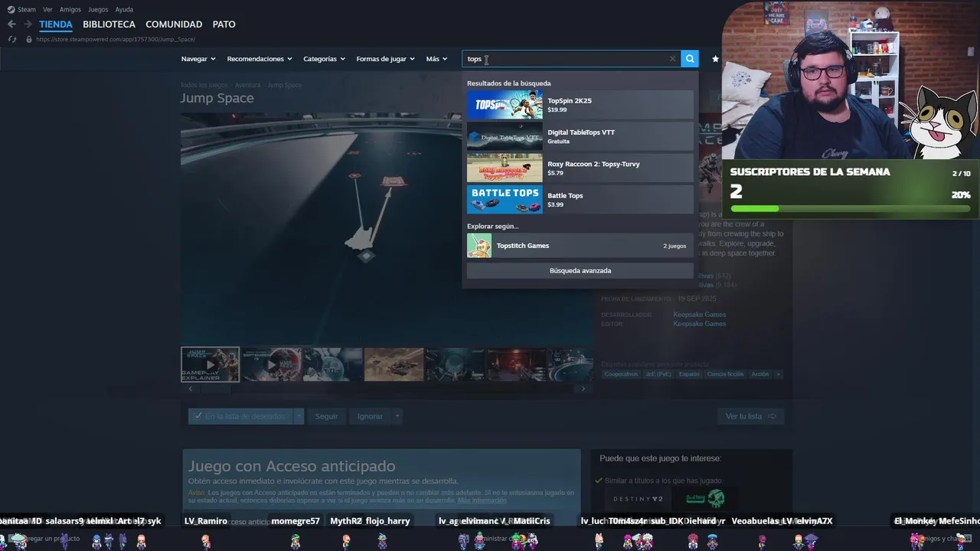Click the Espacio tag
980x551 pixels.
[x=689, y=374]
